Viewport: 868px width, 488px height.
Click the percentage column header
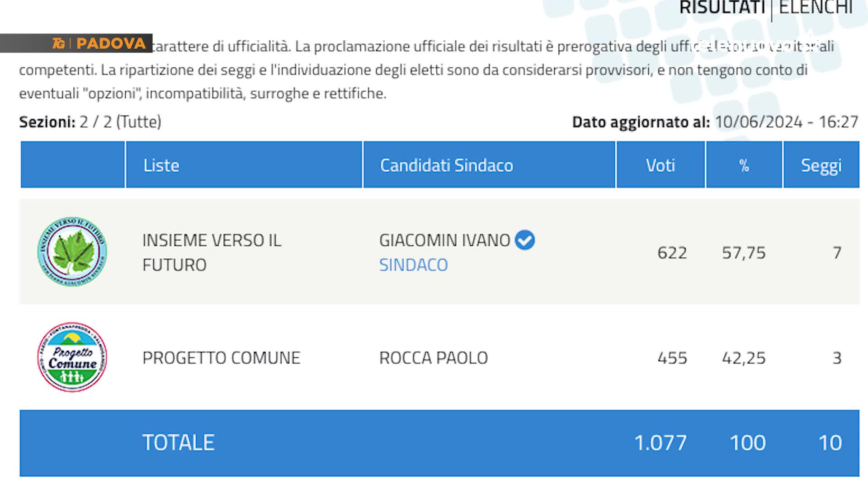pyautogui.click(x=744, y=165)
